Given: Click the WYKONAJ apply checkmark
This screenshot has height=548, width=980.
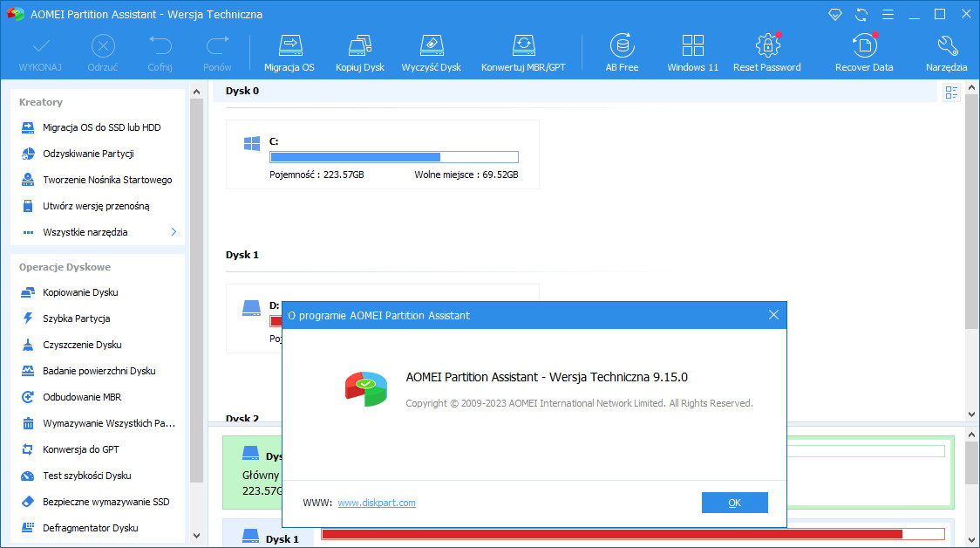Looking at the screenshot, I should pos(41,46).
